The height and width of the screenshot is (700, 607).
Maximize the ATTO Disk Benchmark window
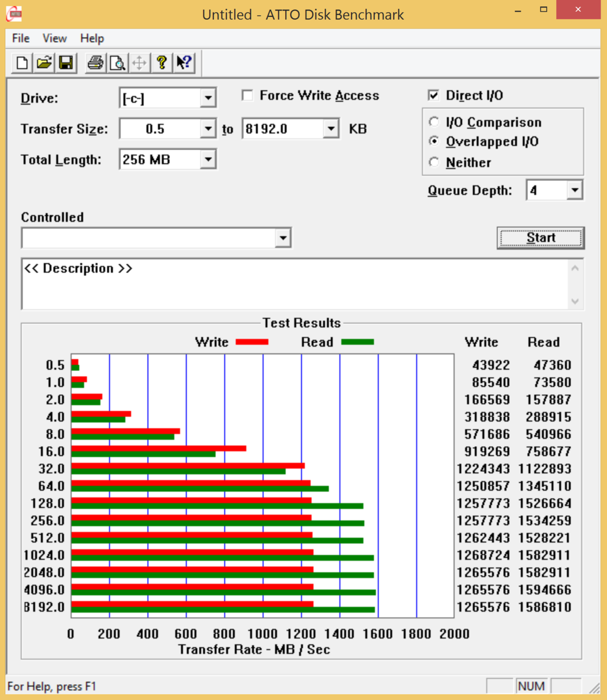tap(543, 10)
